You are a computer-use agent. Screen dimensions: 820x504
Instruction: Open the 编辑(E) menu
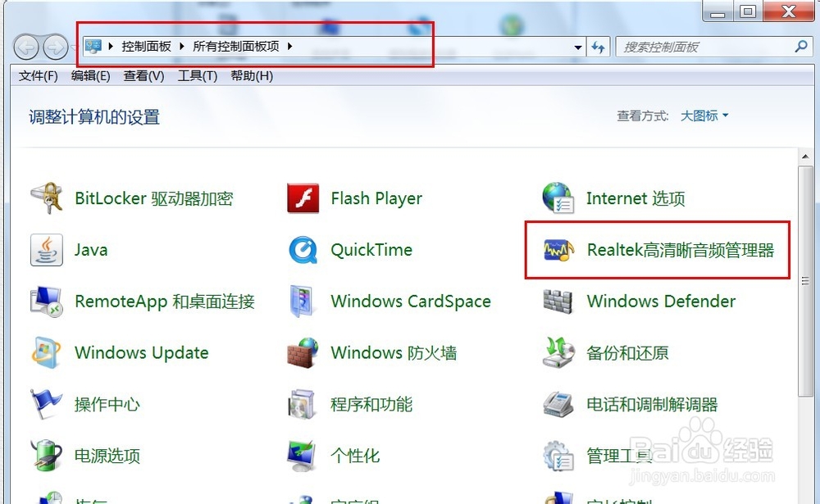90,76
